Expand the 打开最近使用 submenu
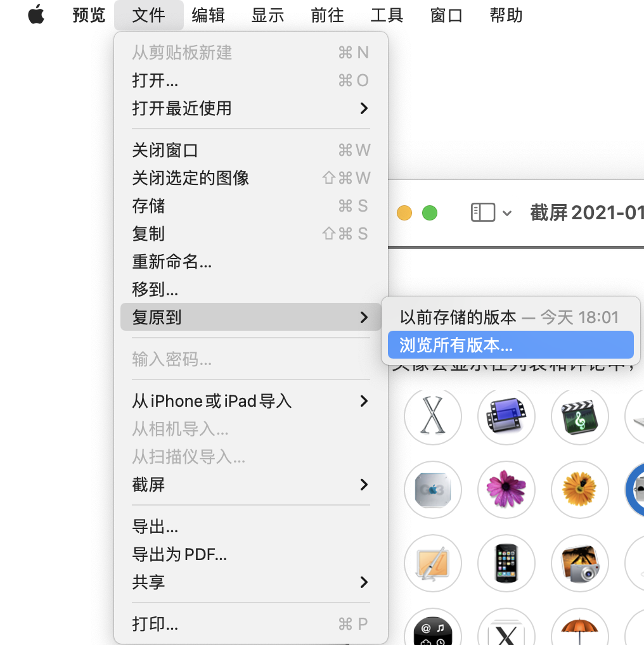644x645 pixels. 250,108
